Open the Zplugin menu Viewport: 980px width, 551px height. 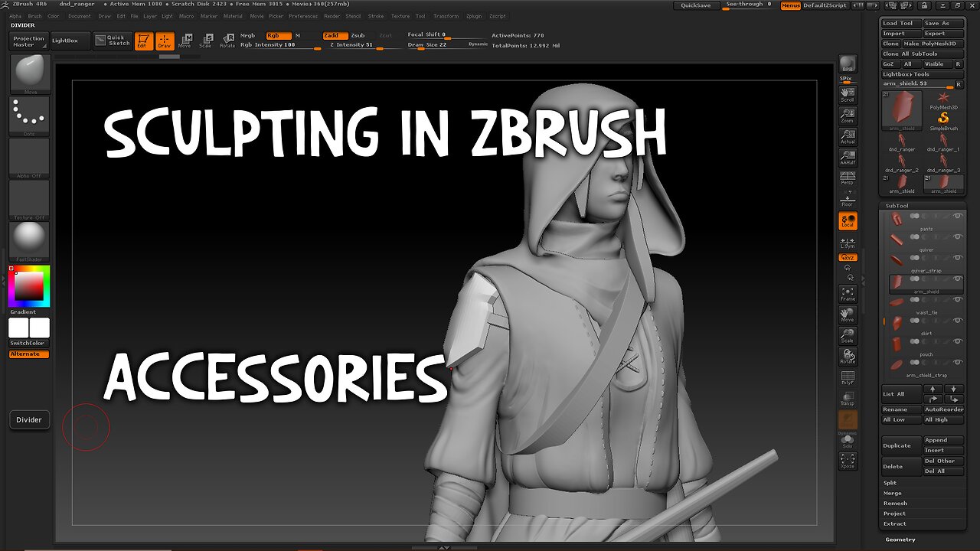pos(474,16)
